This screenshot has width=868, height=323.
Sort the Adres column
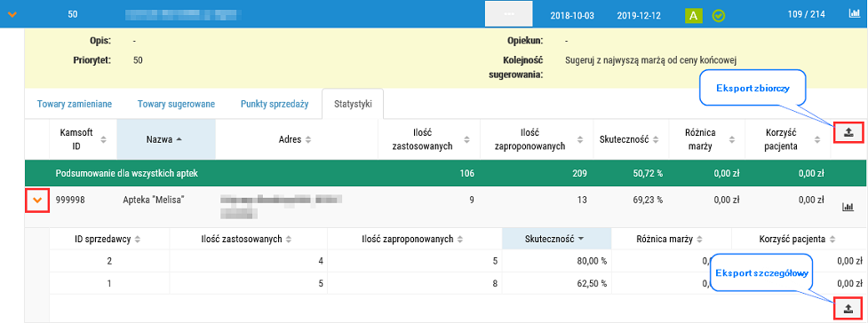(308, 139)
